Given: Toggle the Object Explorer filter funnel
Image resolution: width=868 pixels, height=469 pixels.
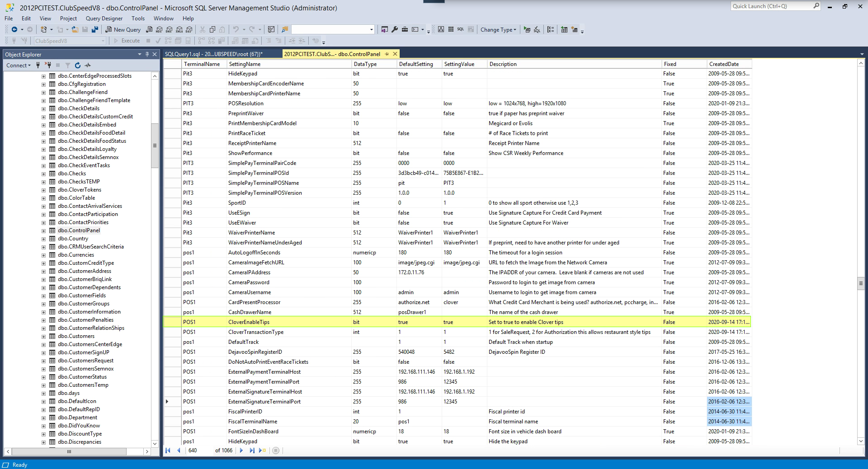Looking at the screenshot, I should click(x=68, y=65).
